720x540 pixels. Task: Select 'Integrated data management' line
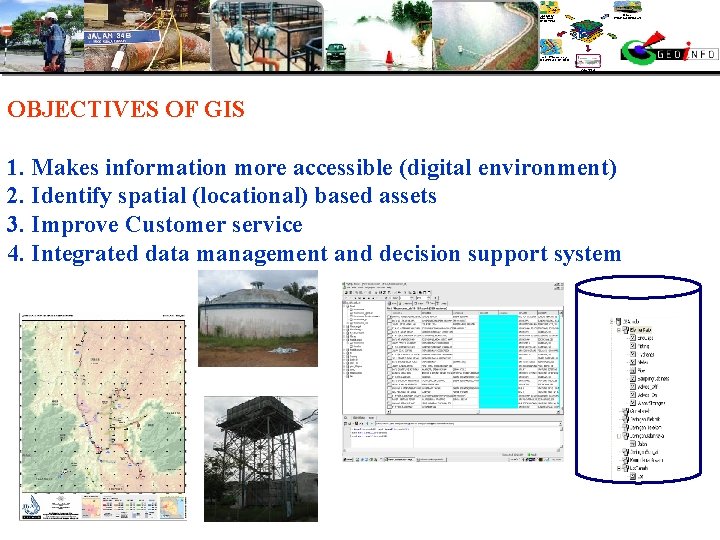tap(314, 253)
